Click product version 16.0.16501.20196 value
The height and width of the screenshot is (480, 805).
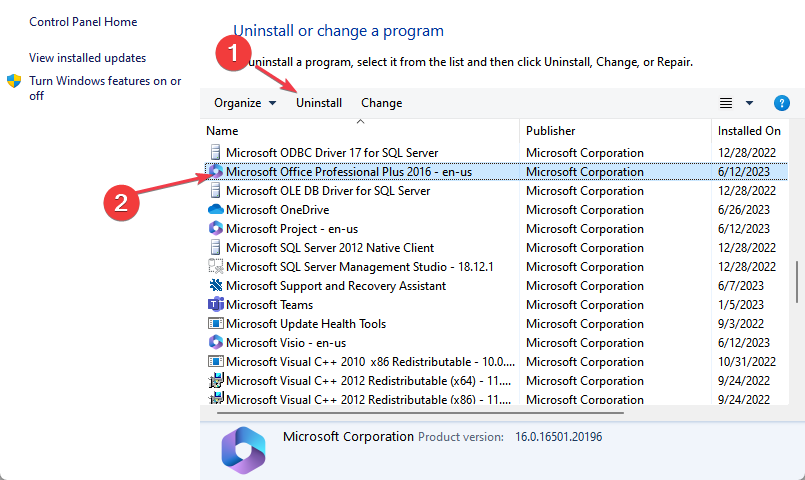(559, 437)
